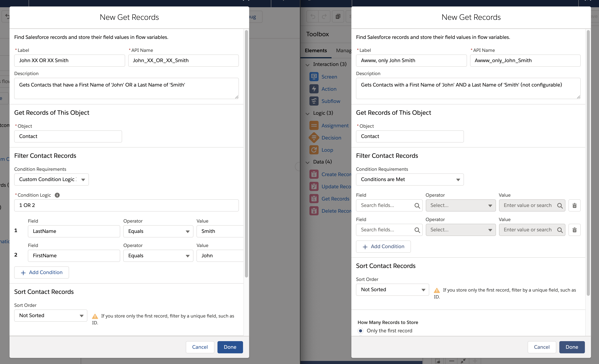Click search icon in first Field lookup, right dialog
The height and width of the screenshot is (364, 599).
[x=417, y=206]
